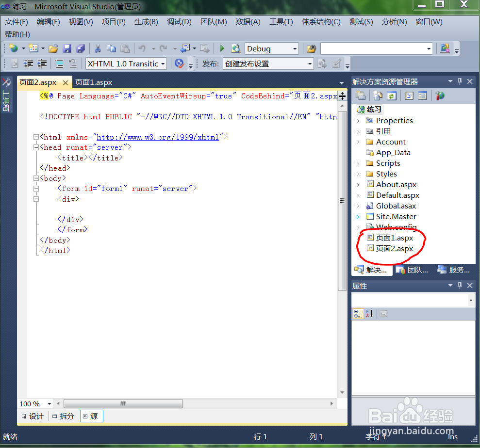Click the Categorized button in Properties panel
Screen dimensions: 480x448
click(358, 313)
